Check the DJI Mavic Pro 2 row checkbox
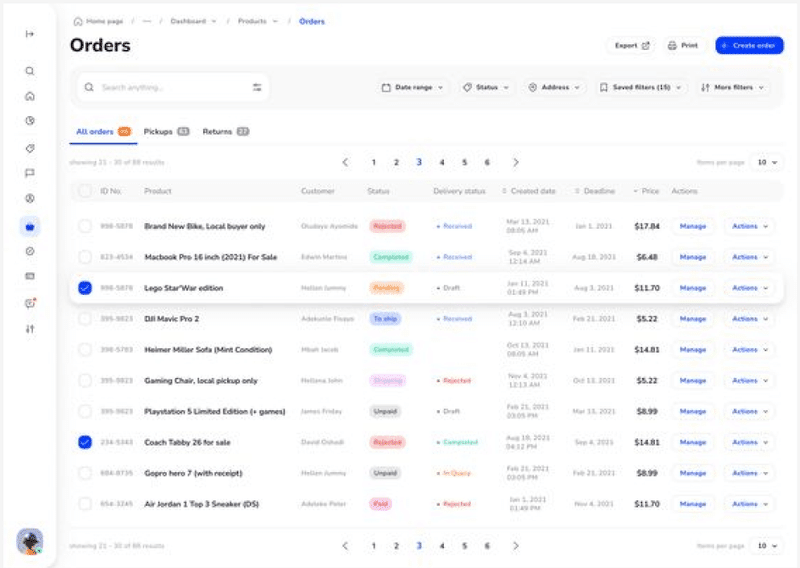The height and width of the screenshot is (568, 800). coord(85,319)
